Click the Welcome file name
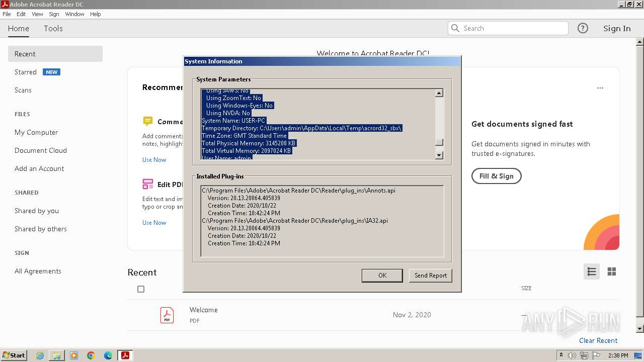This screenshot has width=644, height=362. pos(204,310)
